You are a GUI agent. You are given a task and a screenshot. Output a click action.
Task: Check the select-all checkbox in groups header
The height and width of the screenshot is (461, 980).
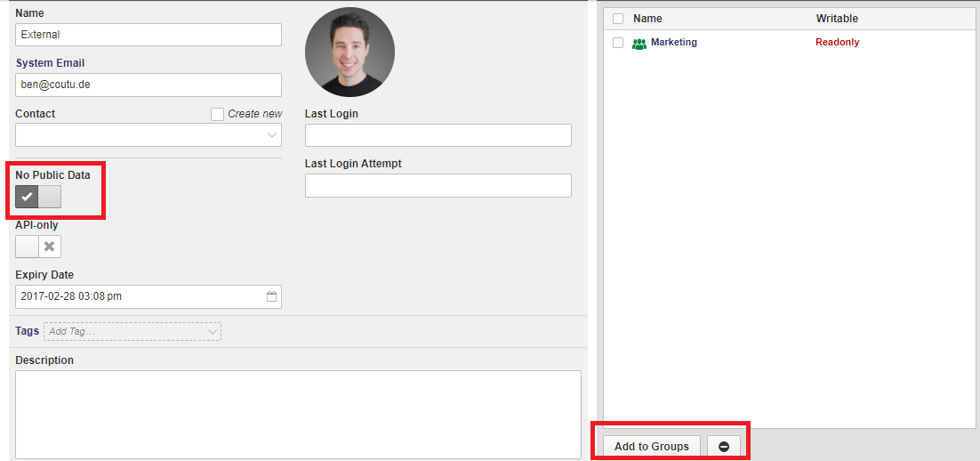coord(618,19)
